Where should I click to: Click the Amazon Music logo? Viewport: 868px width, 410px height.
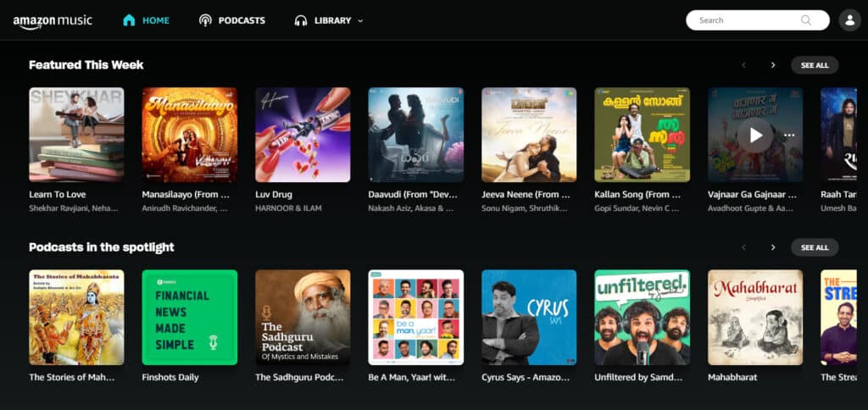point(53,21)
